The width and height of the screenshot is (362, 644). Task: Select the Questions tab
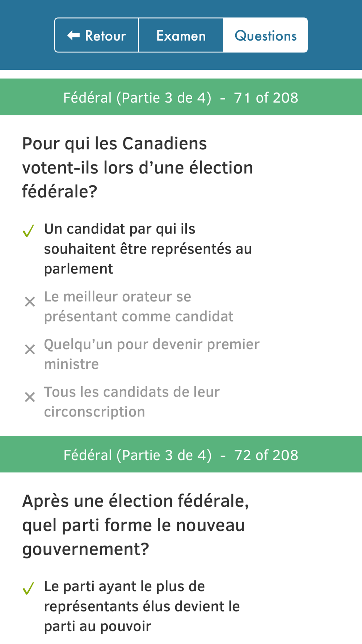click(x=265, y=35)
